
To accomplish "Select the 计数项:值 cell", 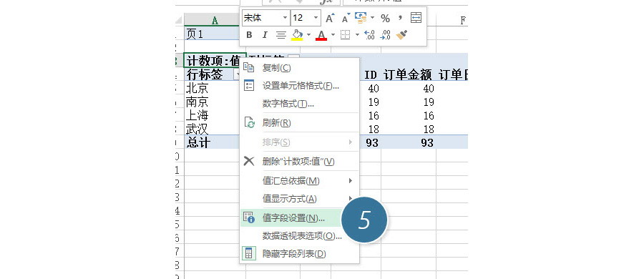I will tap(215, 61).
